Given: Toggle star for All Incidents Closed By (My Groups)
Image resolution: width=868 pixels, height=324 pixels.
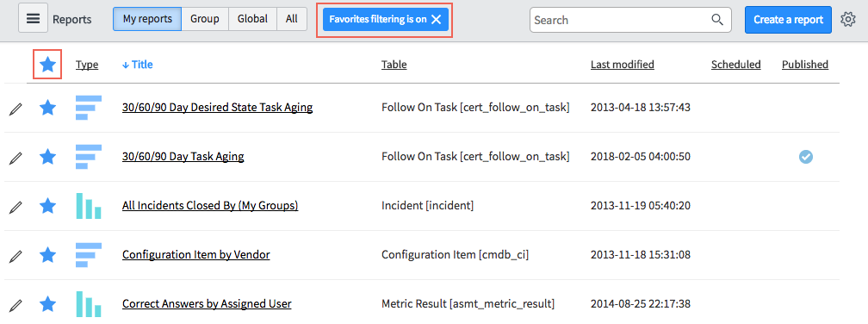Looking at the screenshot, I should coord(47,205).
